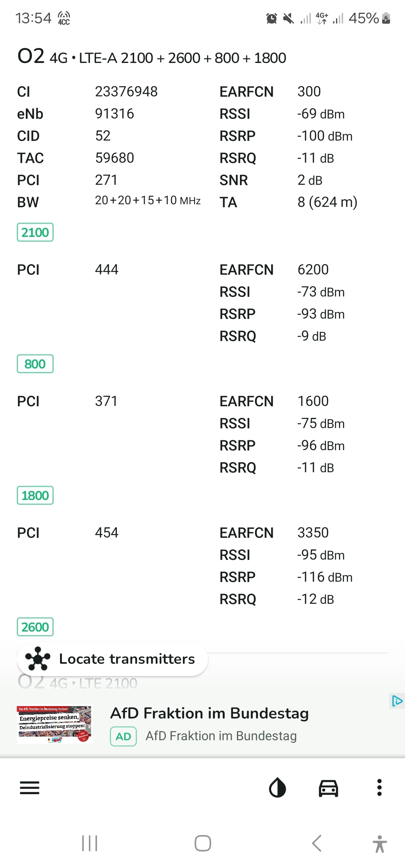Open the AfD Fraktion im Bundestag ad
405x868 pixels.
coord(209,714)
